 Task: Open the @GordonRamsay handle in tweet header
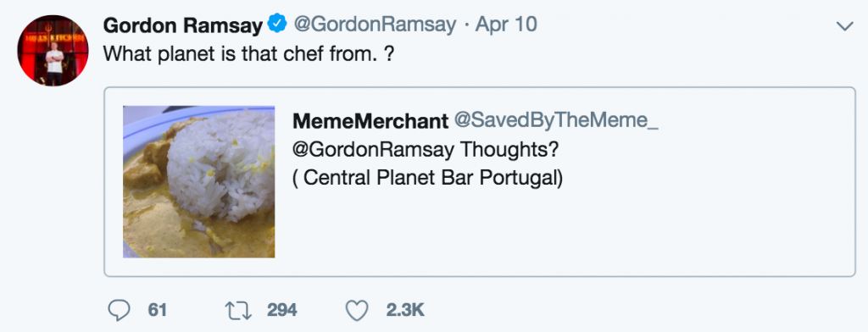click(374, 25)
